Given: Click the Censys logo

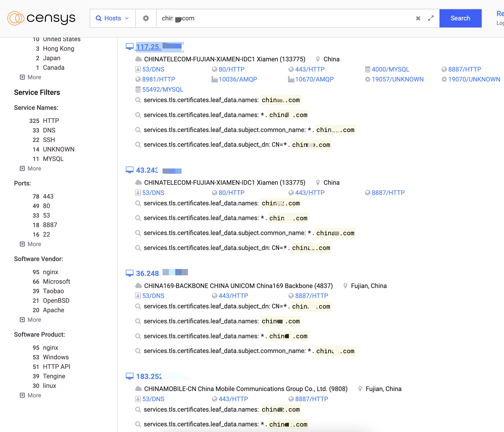Looking at the screenshot, I should coord(41,18).
